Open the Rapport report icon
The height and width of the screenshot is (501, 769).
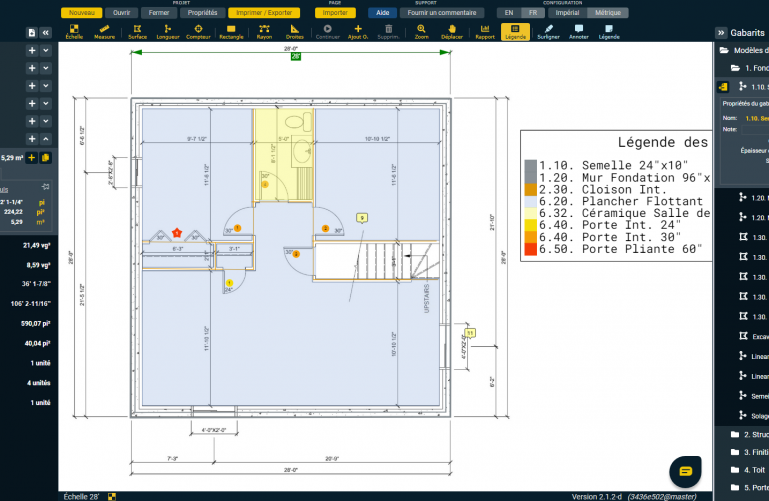(485, 30)
